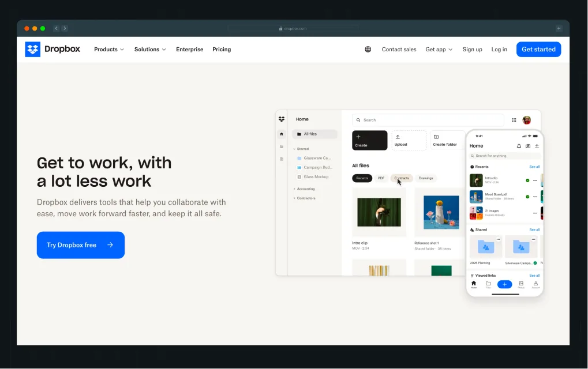Click the Sign up link
Viewport: 588px width, 369px height.
[472, 50]
